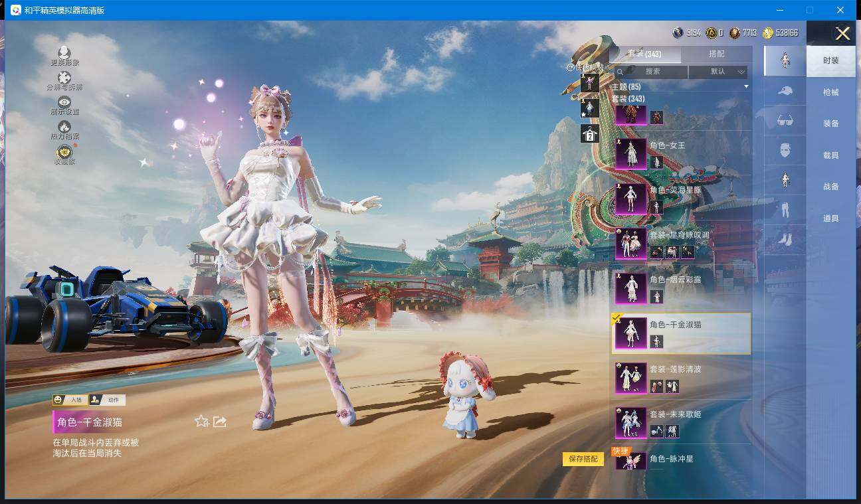Viewport: 861px width, 504px height.
Task: Switch to the 动作 action button
Action: pyautogui.click(x=108, y=400)
